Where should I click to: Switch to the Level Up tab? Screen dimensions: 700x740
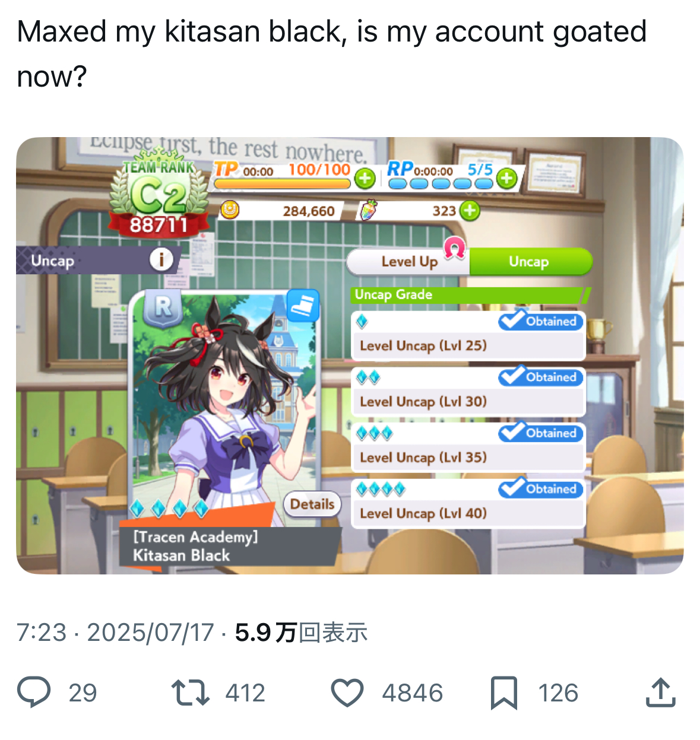click(409, 262)
